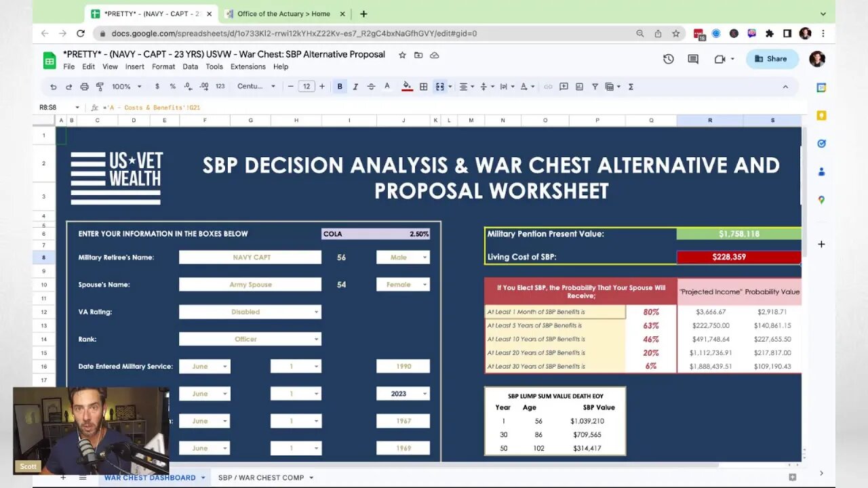Switch to Office of the Actuary tab
The height and width of the screenshot is (488, 868).
(283, 14)
